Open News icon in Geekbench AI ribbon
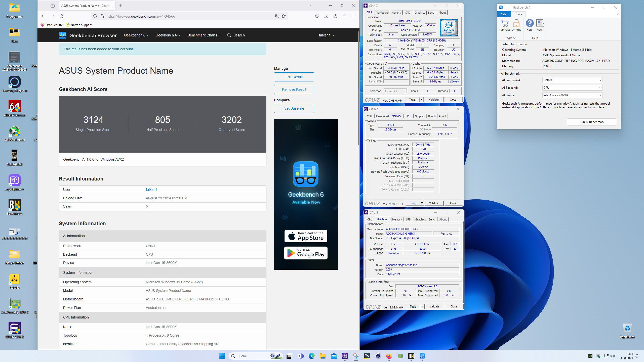Image resolution: width=644 pixels, height=362 pixels. pyautogui.click(x=540, y=23)
